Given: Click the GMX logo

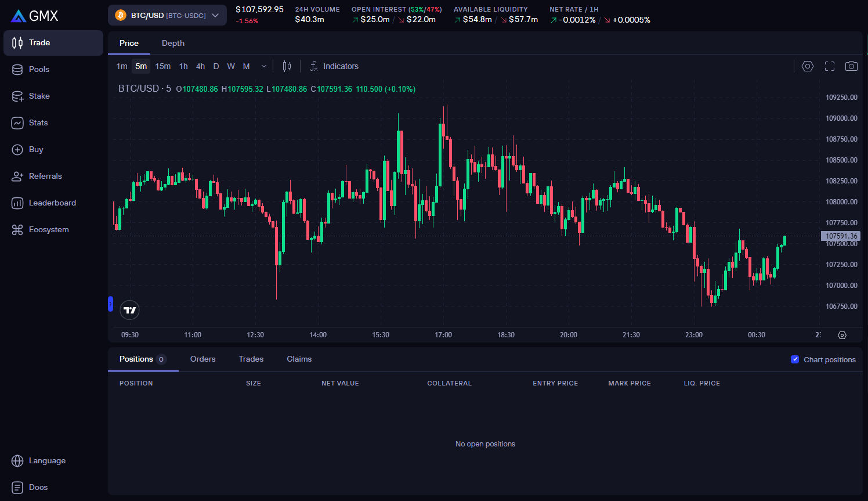Looking at the screenshot, I should pos(35,16).
